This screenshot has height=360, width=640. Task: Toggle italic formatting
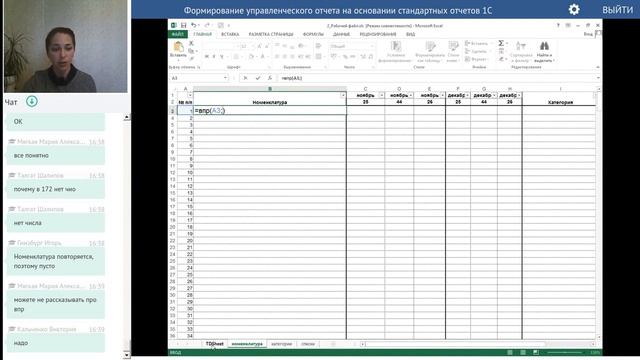214,56
